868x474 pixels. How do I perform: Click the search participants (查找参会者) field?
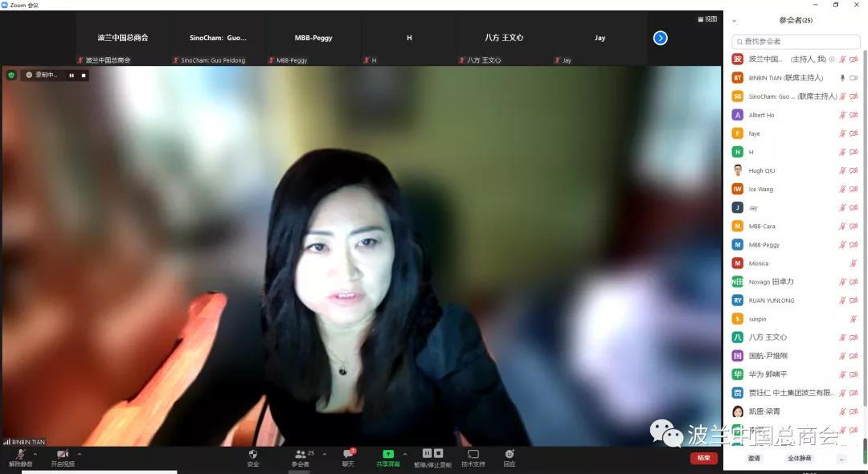click(796, 41)
